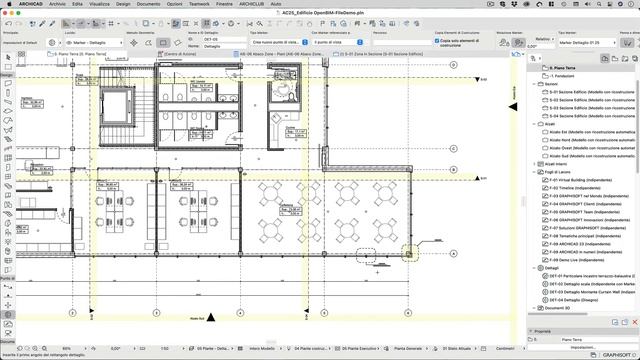Collapse the Alzati folder in the navigator
The image size is (640, 360).
point(534,124)
